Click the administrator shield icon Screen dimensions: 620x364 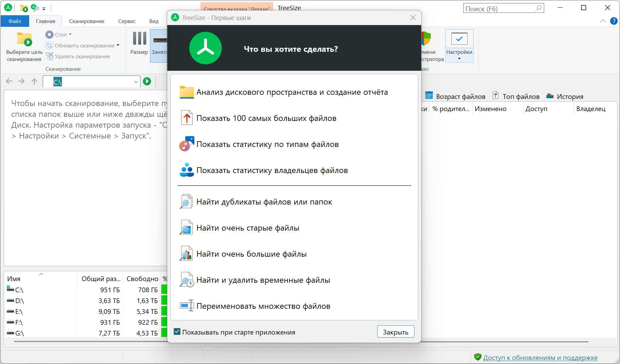pyautogui.click(x=426, y=39)
